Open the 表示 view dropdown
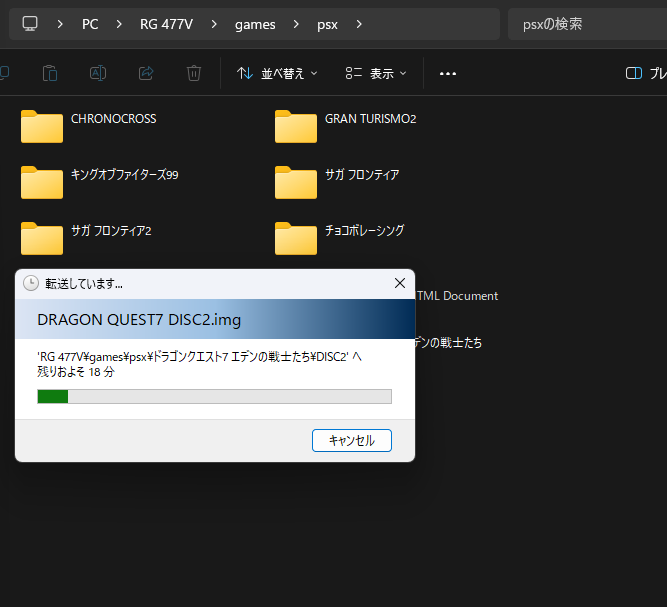667x607 pixels. click(x=376, y=73)
